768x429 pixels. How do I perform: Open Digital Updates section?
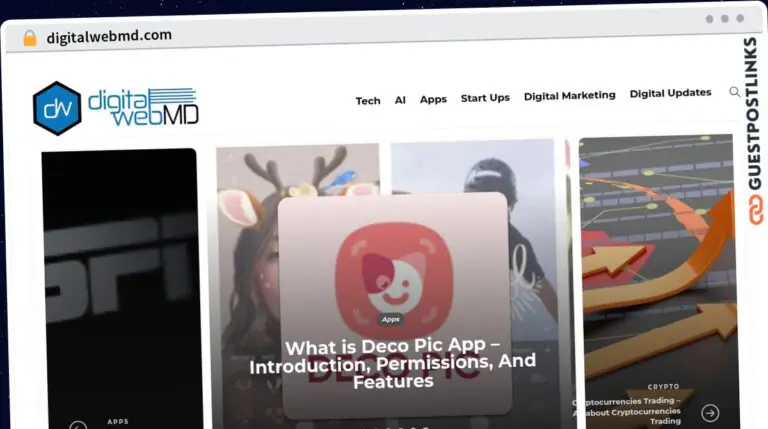point(670,93)
